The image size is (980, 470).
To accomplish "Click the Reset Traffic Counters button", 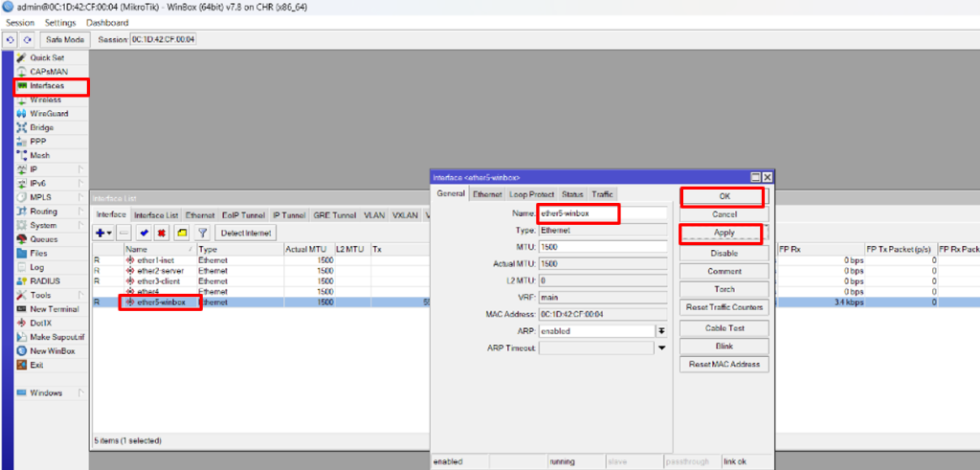I will (x=724, y=307).
